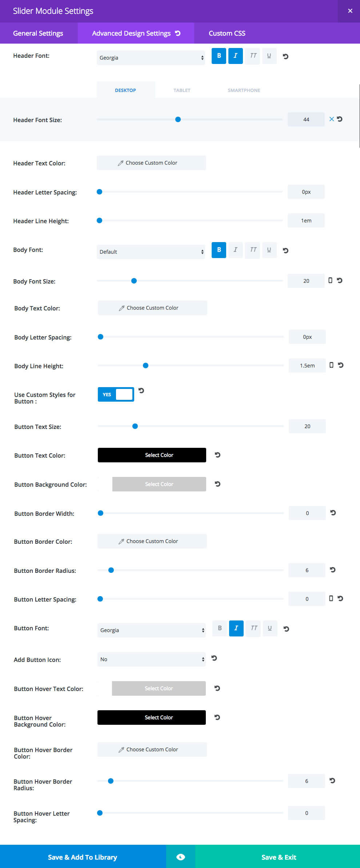Screen dimensions: 360x868
Task: Reset Button Border Radius with undo icon
Action: click(x=333, y=570)
